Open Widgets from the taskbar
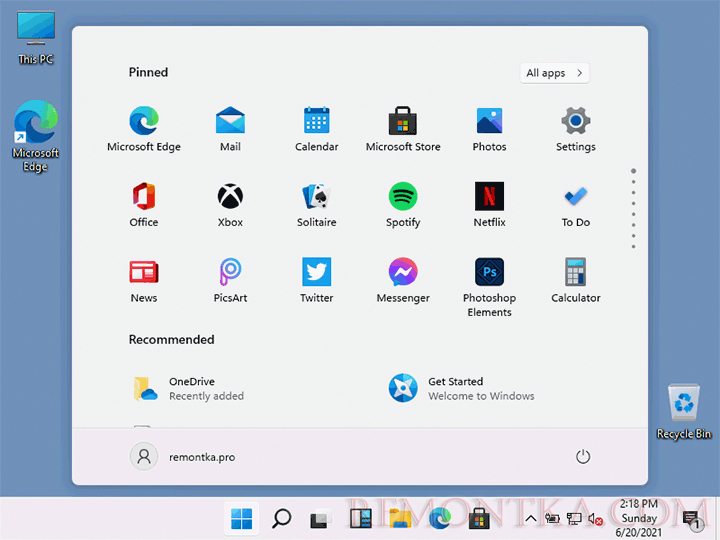This screenshot has height=540, width=720. click(360, 519)
